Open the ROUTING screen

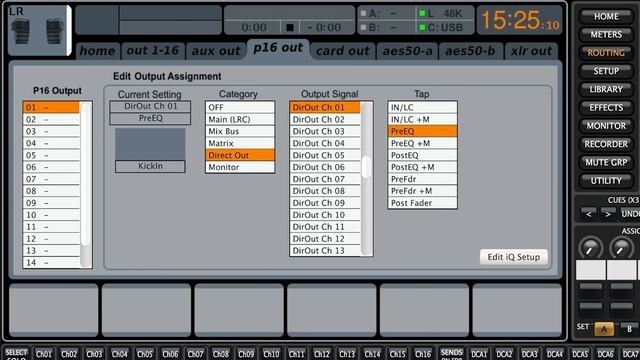coord(606,53)
